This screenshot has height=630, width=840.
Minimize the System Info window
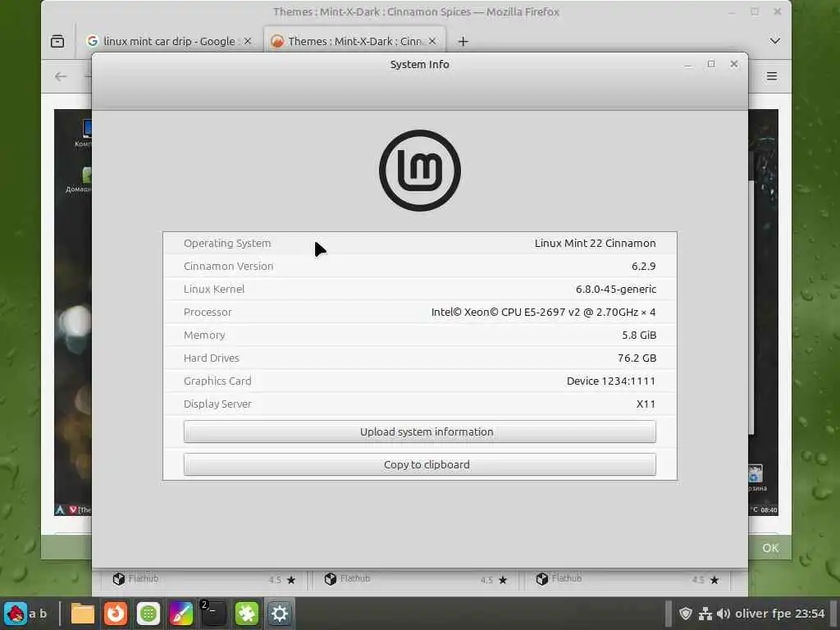pyautogui.click(x=688, y=65)
